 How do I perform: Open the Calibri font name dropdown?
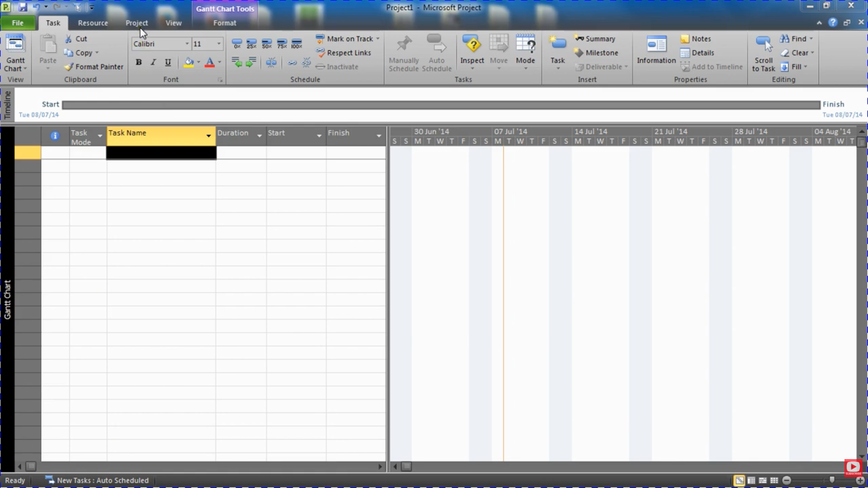coord(187,44)
